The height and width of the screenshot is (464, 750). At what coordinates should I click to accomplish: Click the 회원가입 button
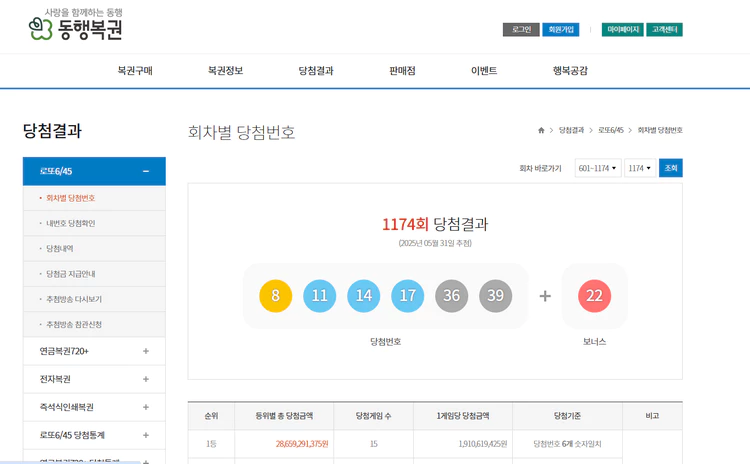561,30
